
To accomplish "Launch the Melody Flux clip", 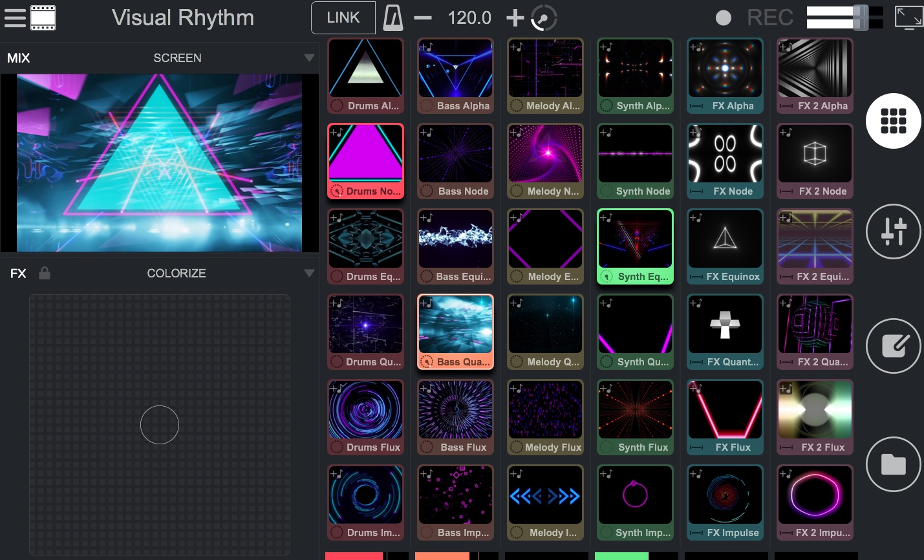I will [x=546, y=417].
